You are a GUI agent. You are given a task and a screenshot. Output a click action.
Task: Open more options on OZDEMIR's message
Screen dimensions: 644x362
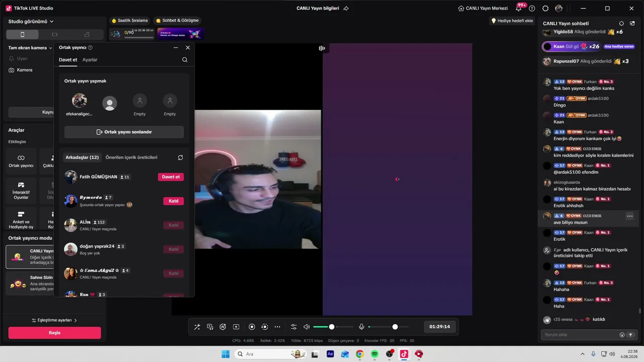[x=629, y=216]
